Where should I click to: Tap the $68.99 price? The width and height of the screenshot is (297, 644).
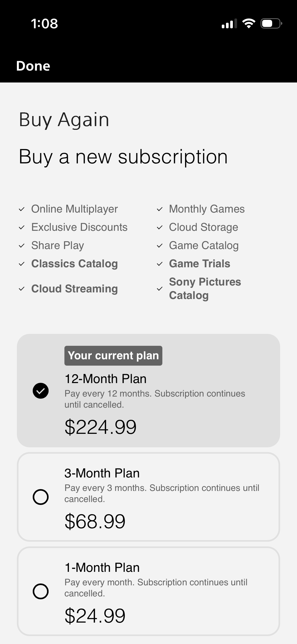click(95, 521)
